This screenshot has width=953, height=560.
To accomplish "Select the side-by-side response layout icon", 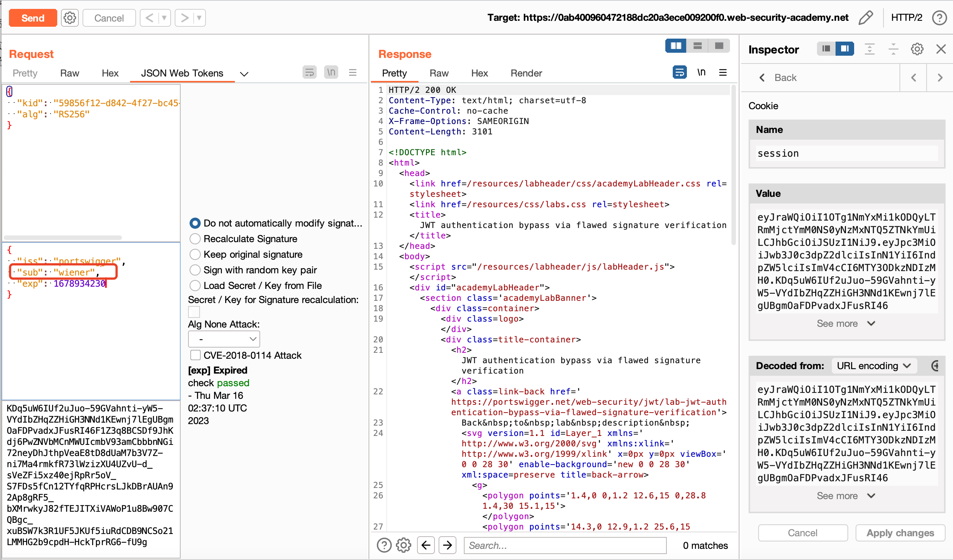I will [x=676, y=46].
